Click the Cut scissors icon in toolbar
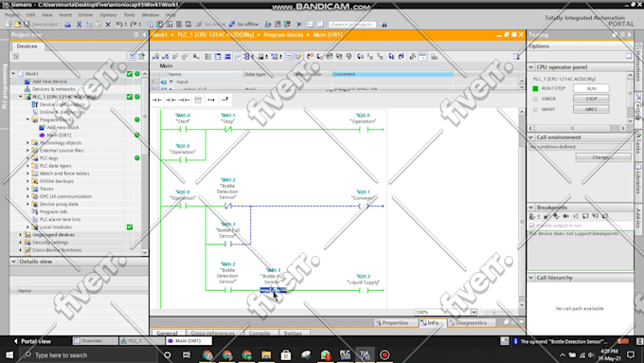644x363 pixels. [x=79, y=25]
